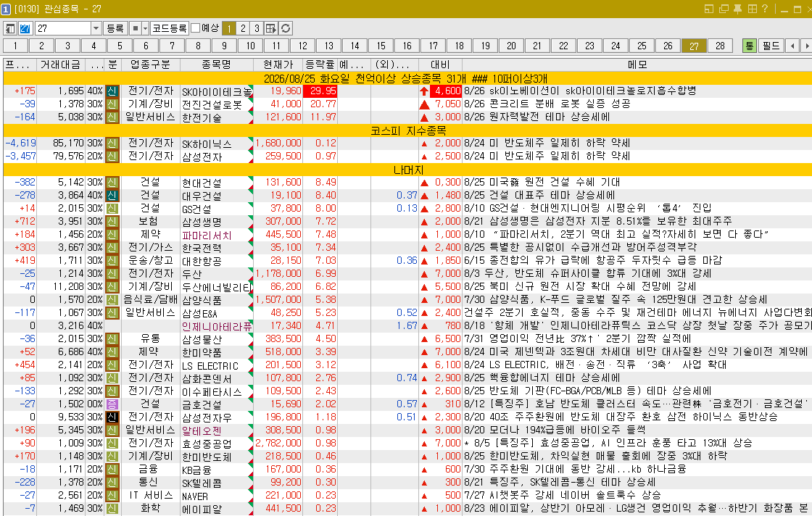
Task: Select view page 1 toggle
Action: click(x=229, y=28)
